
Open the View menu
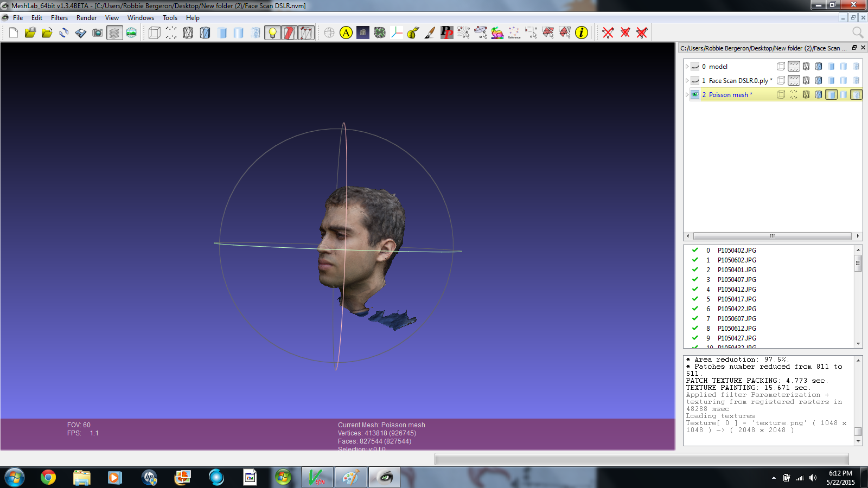tap(112, 18)
